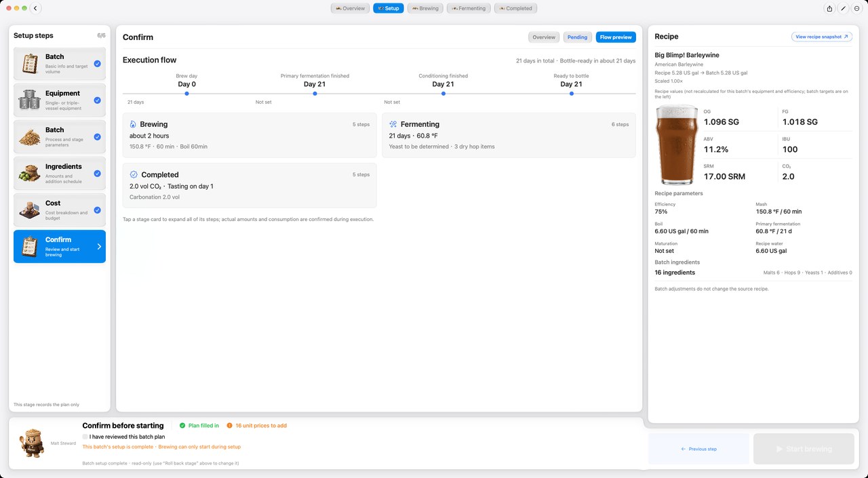Click the circled minus icon in the title bar
The width and height of the screenshot is (868, 478).
[857, 8]
